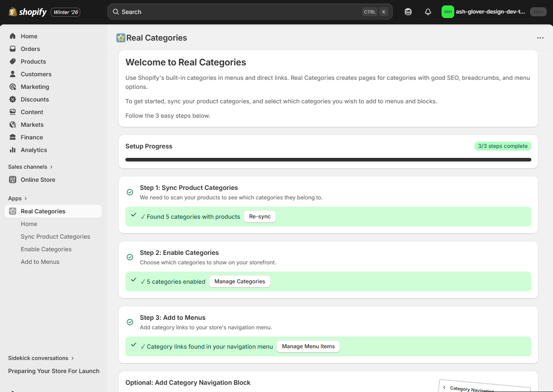Open the Orders section
This screenshot has height=392, width=553.
(x=30, y=49)
